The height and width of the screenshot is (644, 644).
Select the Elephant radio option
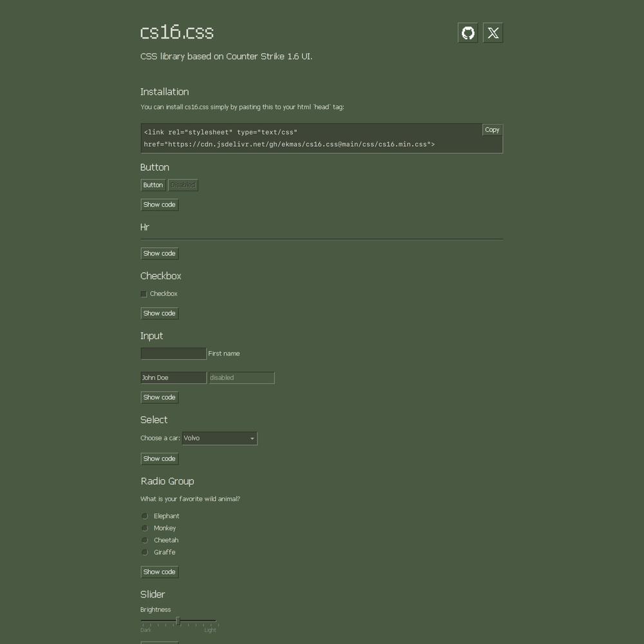click(x=145, y=516)
